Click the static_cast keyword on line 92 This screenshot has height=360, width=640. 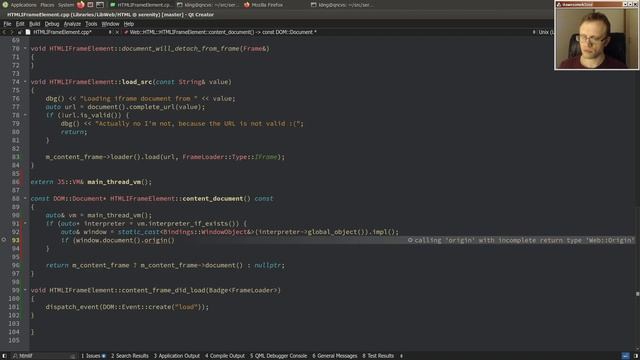click(x=139, y=232)
